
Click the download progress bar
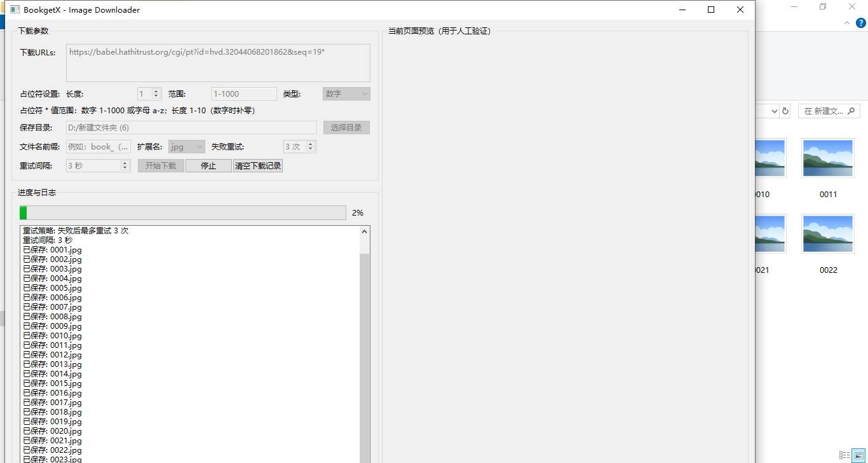183,212
